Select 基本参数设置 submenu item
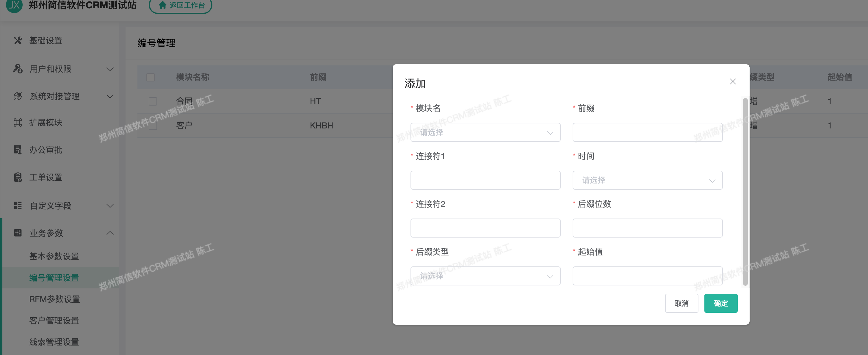This screenshot has width=868, height=355. point(54,256)
